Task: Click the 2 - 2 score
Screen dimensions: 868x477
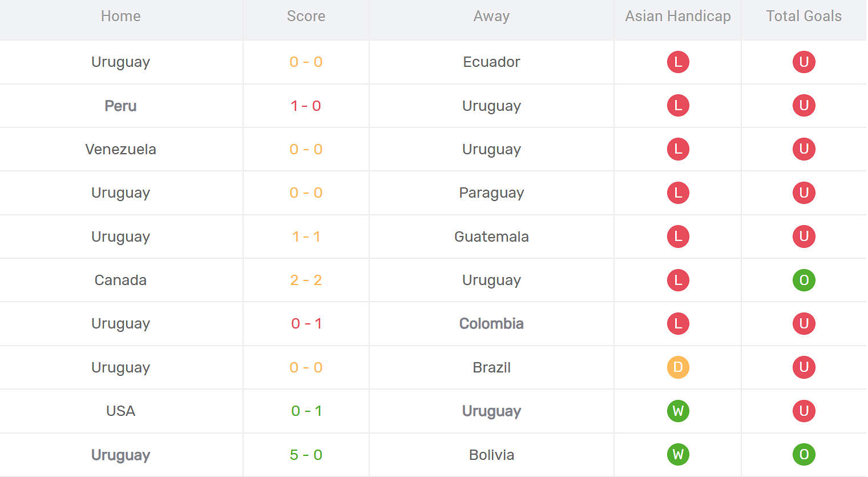Action: coord(306,280)
